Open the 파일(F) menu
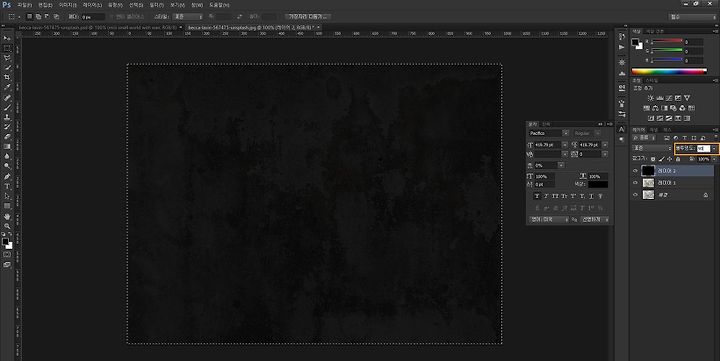720x361 pixels. coord(24,5)
